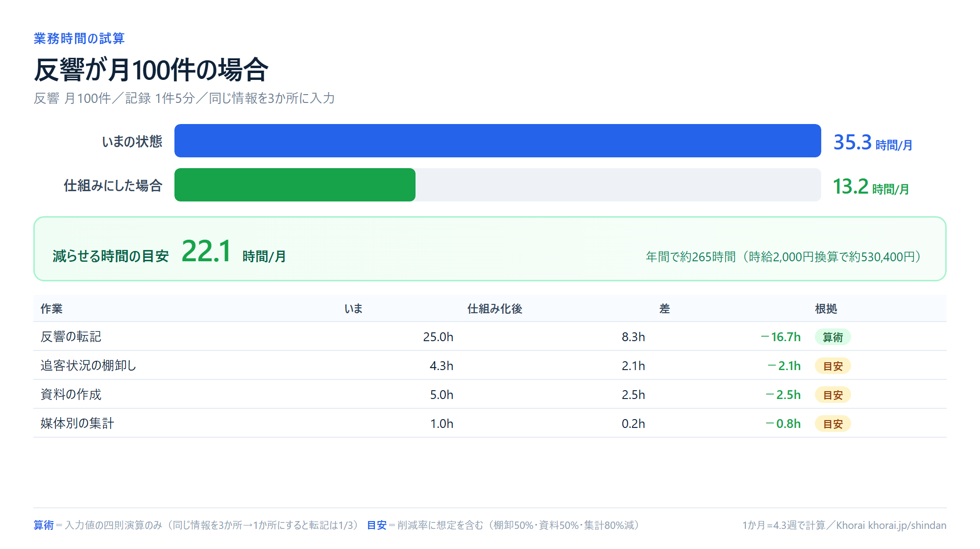Click the いまの状態 bar label
This screenshot has height=549, width=980.
[x=132, y=141]
